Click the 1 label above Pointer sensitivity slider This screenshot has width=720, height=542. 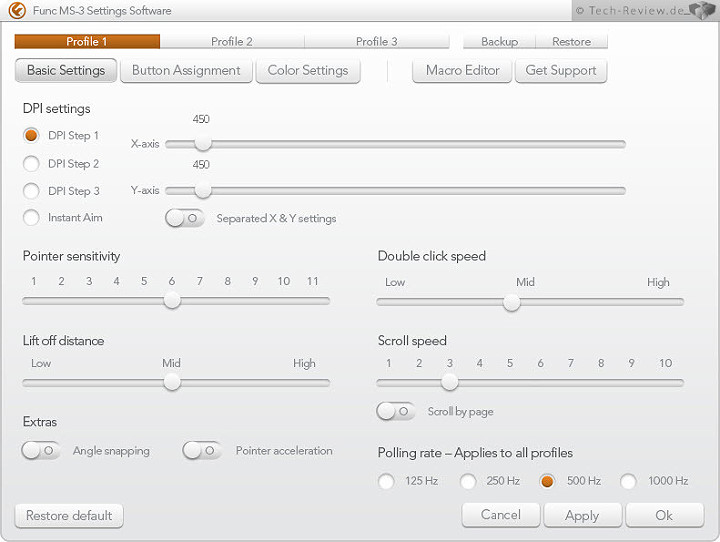click(x=34, y=281)
